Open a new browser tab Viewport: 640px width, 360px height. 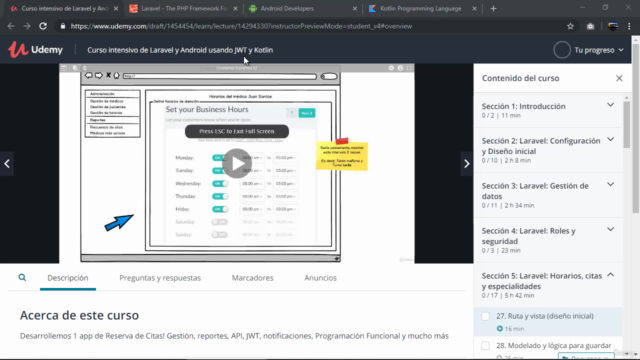493,8
